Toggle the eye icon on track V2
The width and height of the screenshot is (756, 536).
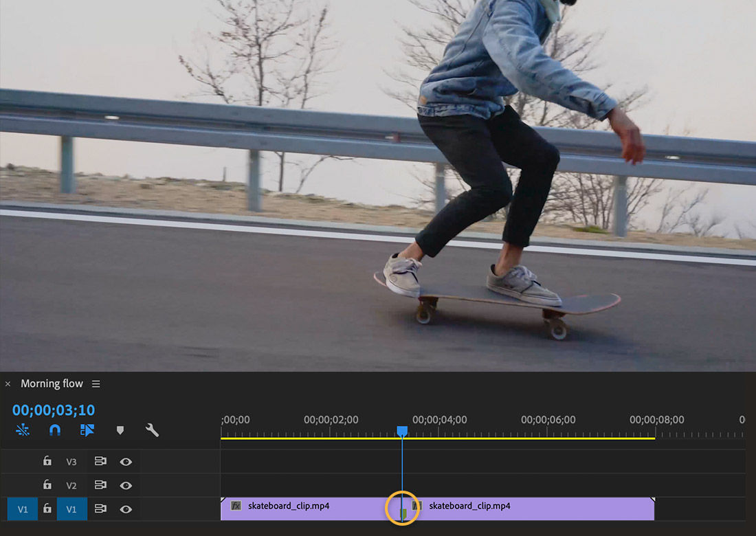pos(126,485)
